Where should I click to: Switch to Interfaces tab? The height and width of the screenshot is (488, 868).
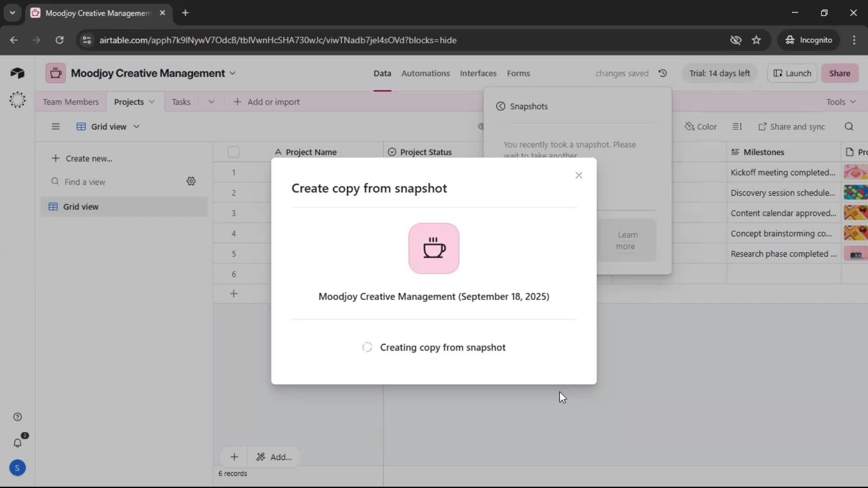[x=478, y=73]
